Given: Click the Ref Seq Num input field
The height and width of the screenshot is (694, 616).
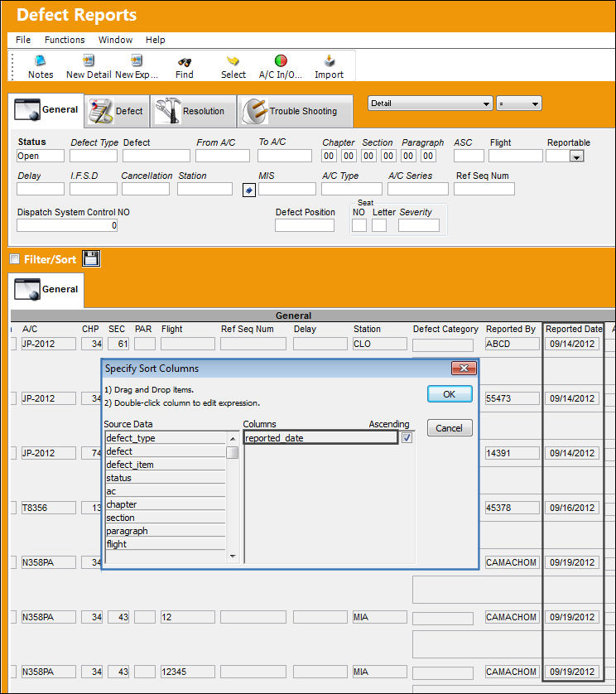Looking at the screenshot, I should pyautogui.click(x=484, y=189).
